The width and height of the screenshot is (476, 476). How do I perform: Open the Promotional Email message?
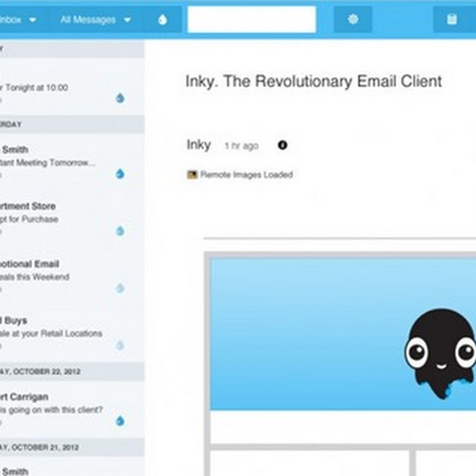(72, 275)
